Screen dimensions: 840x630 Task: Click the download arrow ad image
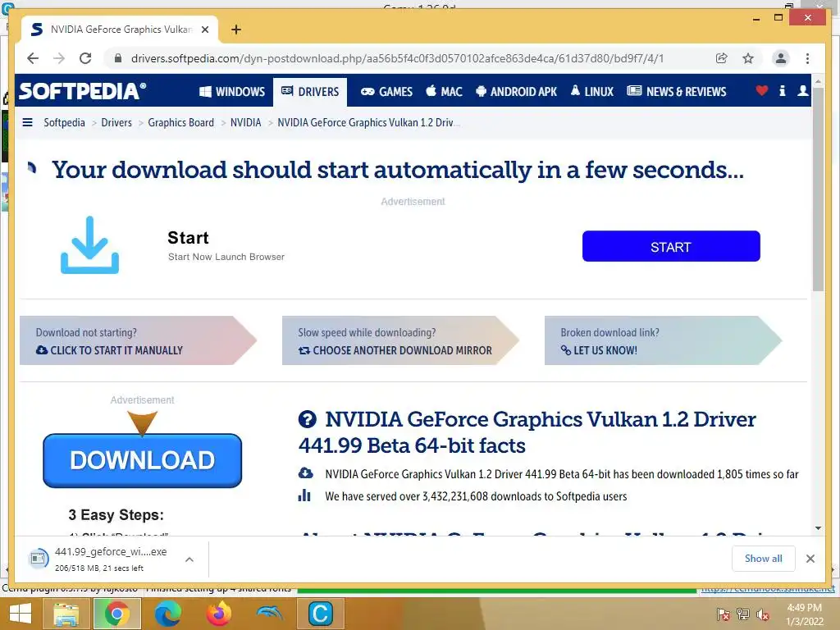click(x=89, y=245)
